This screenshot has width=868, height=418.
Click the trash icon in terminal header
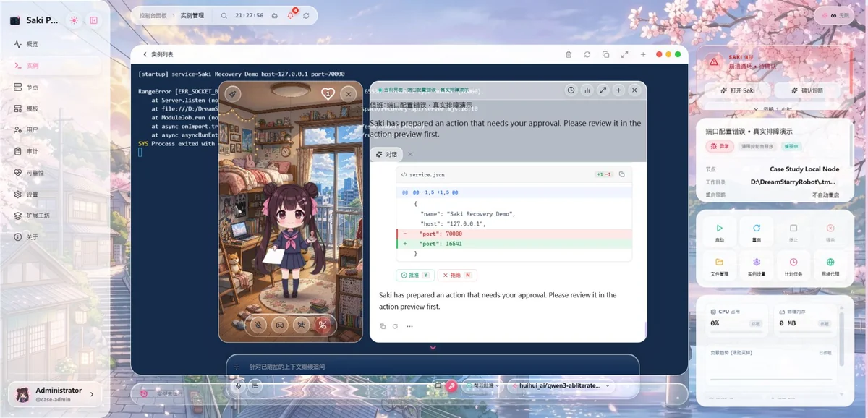point(569,54)
